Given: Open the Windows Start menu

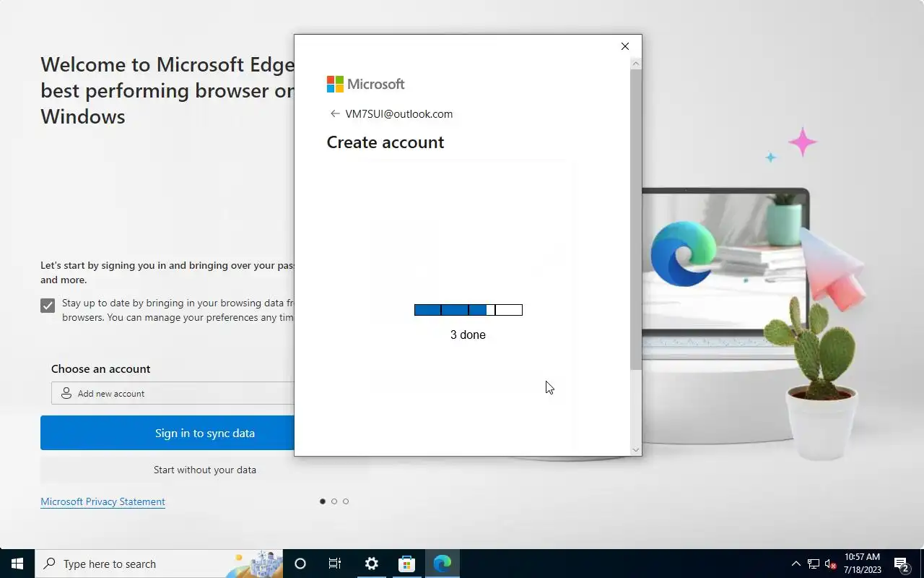Looking at the screenshot, I should (x=17, y=564).
